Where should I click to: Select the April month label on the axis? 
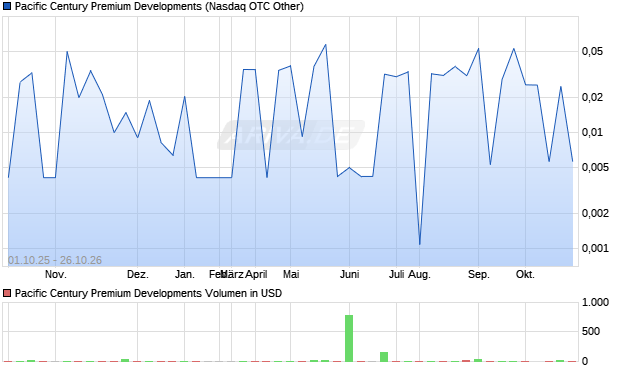point(256,274)
